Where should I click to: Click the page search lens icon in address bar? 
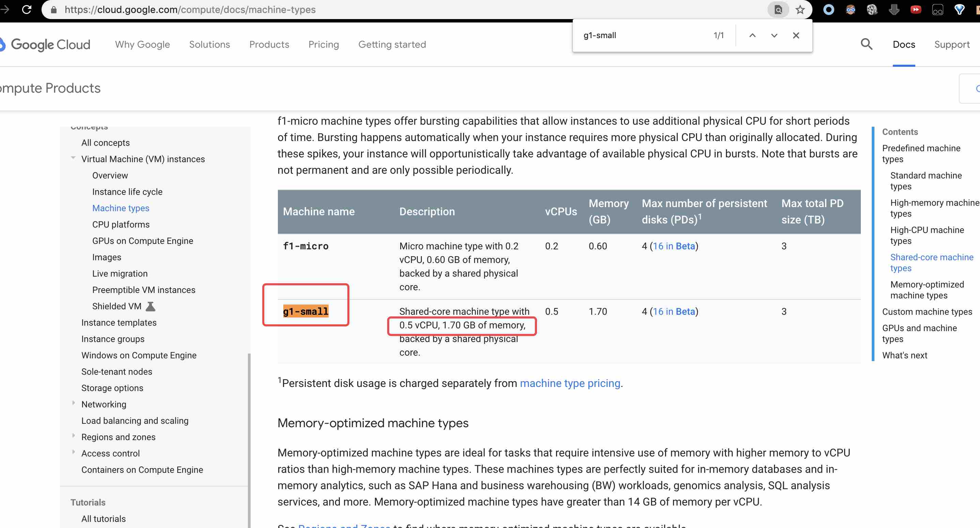pos(778,10)
